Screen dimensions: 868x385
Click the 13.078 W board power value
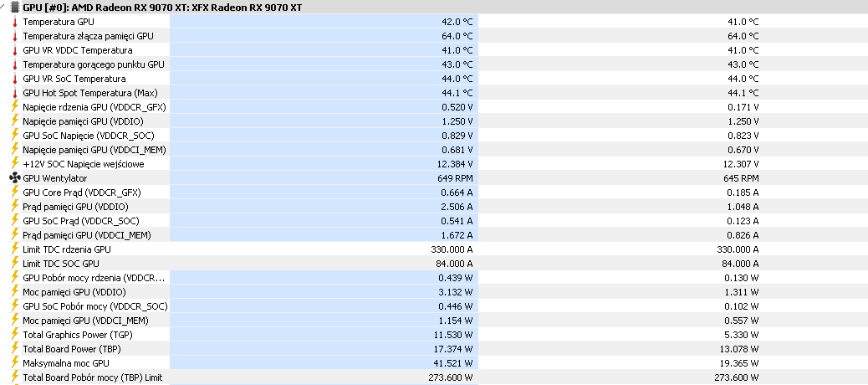click(741, 349)
